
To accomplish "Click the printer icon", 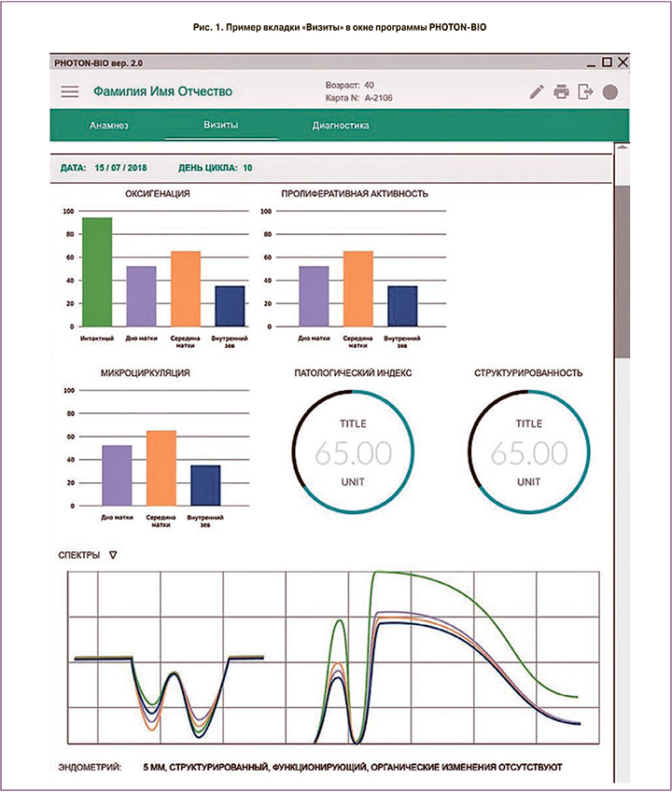I will click(x=561, y=91).
